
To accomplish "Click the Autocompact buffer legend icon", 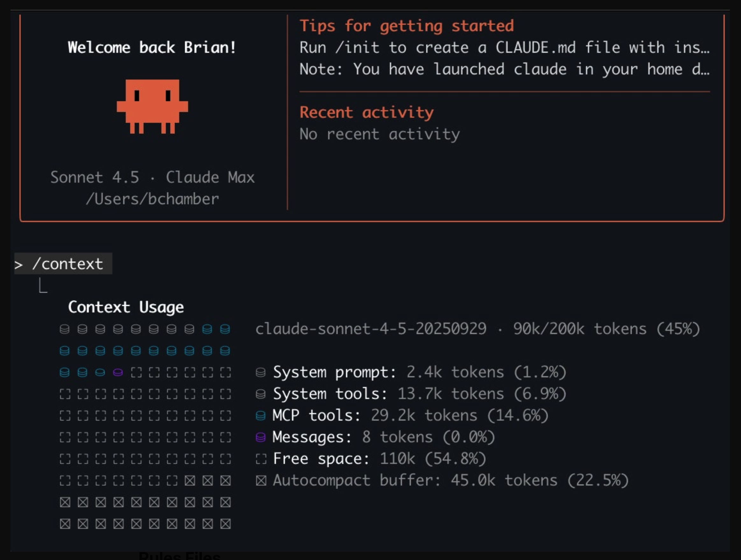I will [x=261, y=481].
